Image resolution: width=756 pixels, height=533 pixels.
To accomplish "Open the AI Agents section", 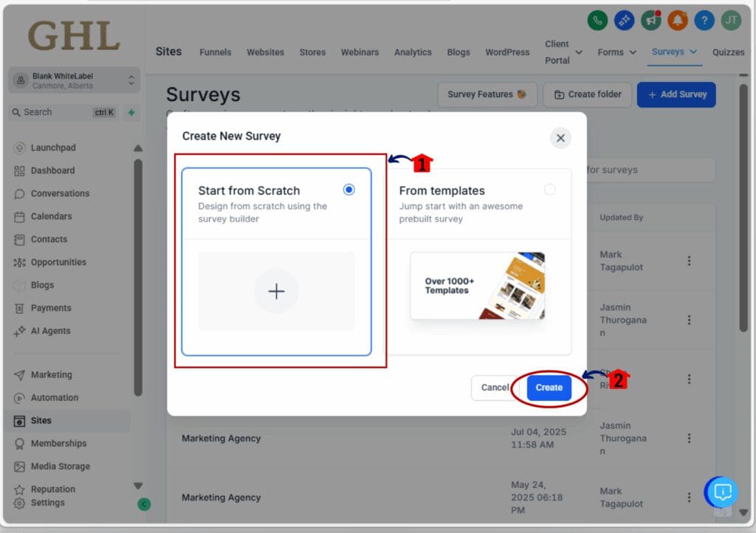I will [x=21, y=331].
